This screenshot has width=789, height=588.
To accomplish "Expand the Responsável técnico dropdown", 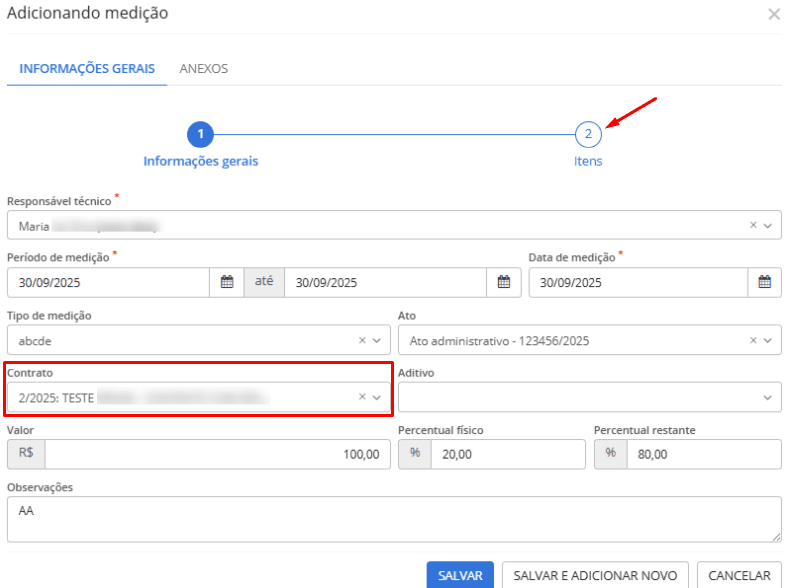I will 768,226.
